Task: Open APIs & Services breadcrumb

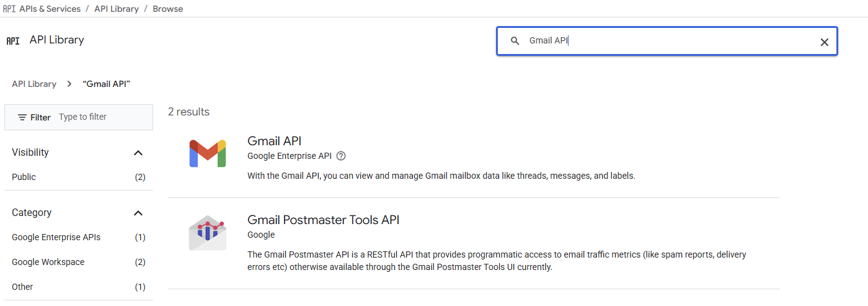Action: [50, 9]
